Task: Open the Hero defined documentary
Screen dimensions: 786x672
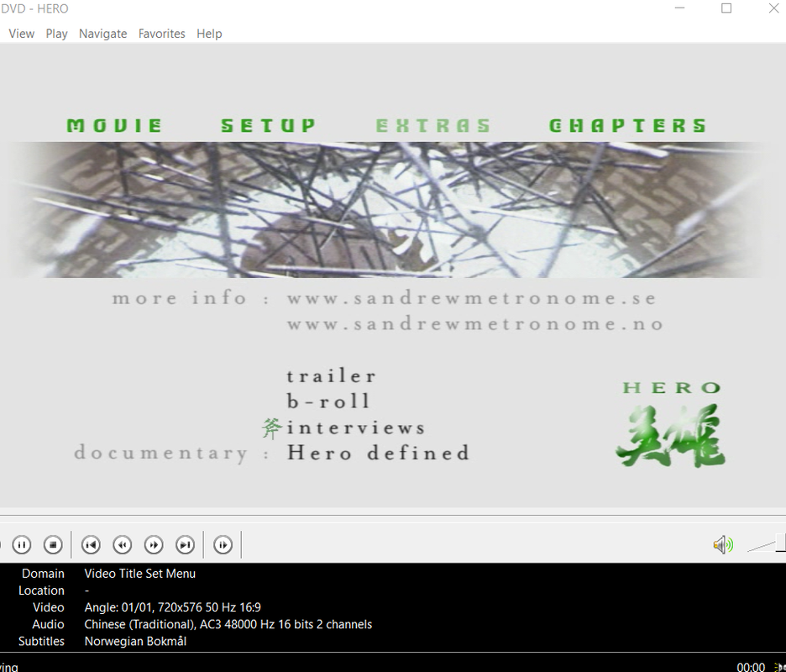Action: tap(379, 453)
